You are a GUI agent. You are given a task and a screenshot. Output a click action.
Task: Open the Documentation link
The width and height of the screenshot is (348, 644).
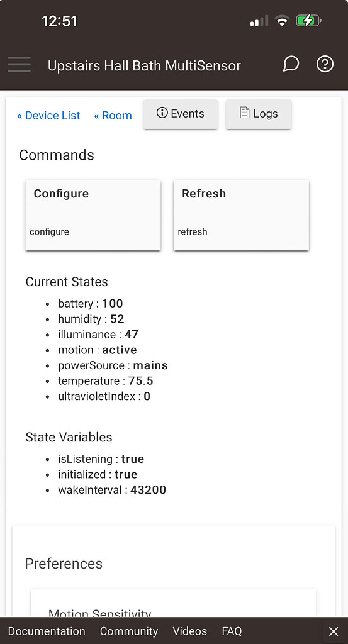47,631
